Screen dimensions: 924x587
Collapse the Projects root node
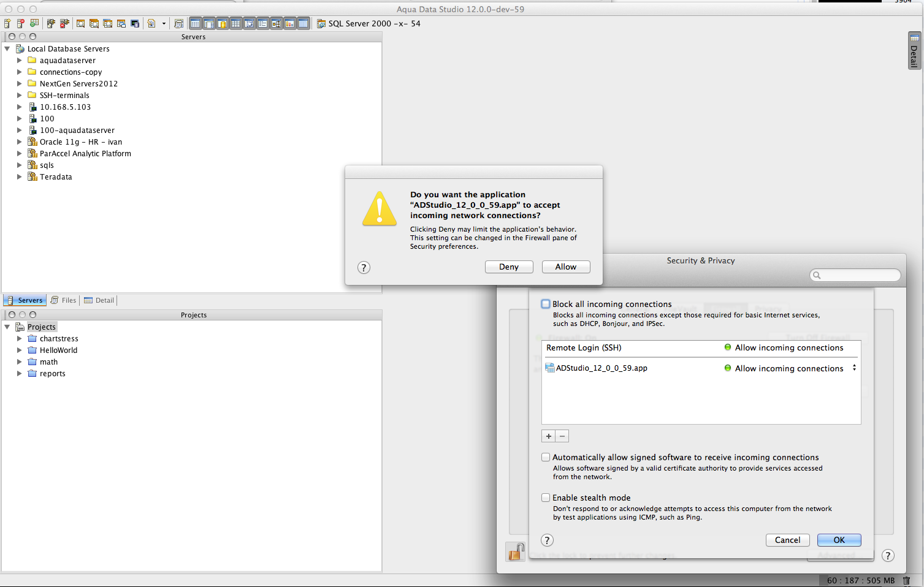(7, 327)
